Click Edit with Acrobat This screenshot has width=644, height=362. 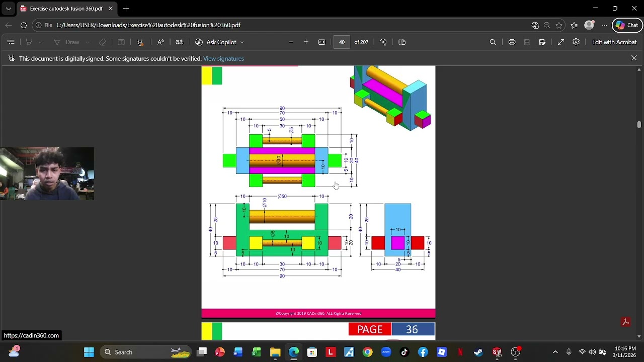tap(614, 42)
